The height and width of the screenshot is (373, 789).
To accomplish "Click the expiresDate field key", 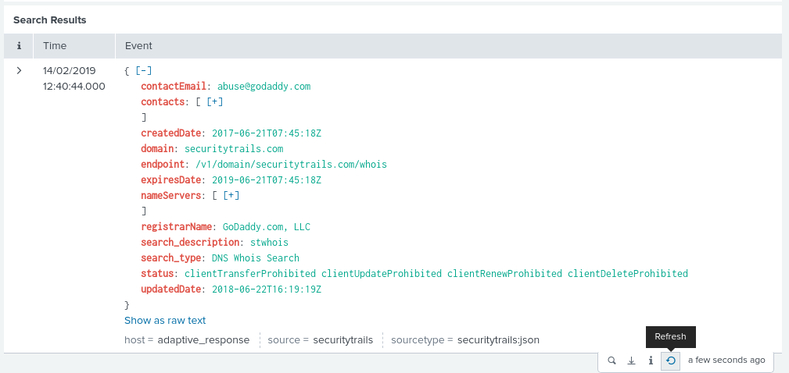I will [x=171, y=180].
